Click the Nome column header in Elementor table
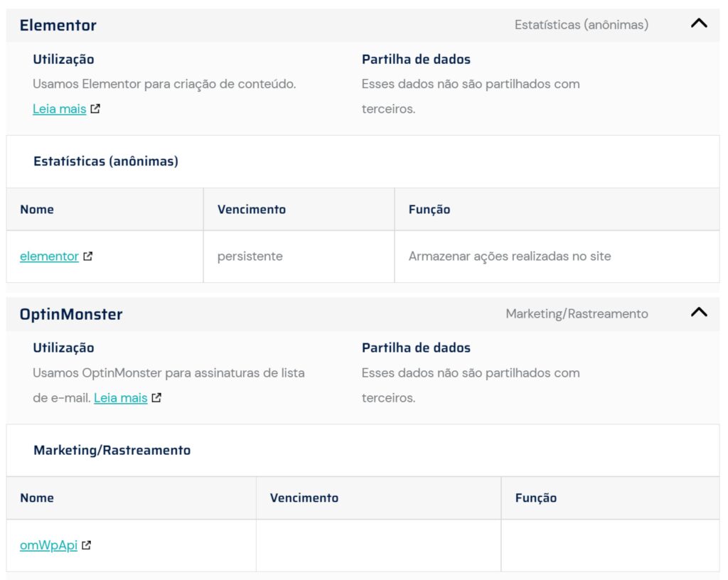The height and width of the screenshot is (580, 728). [x=37, y=209]
